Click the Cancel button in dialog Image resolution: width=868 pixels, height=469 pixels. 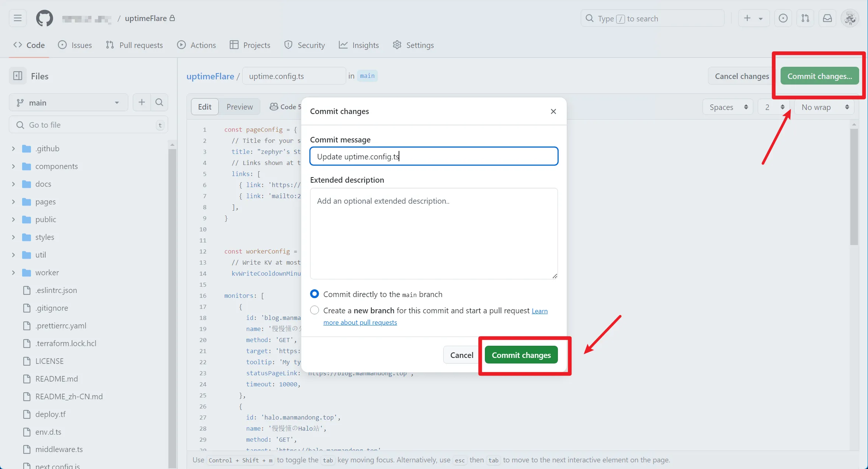click(461, 355)
